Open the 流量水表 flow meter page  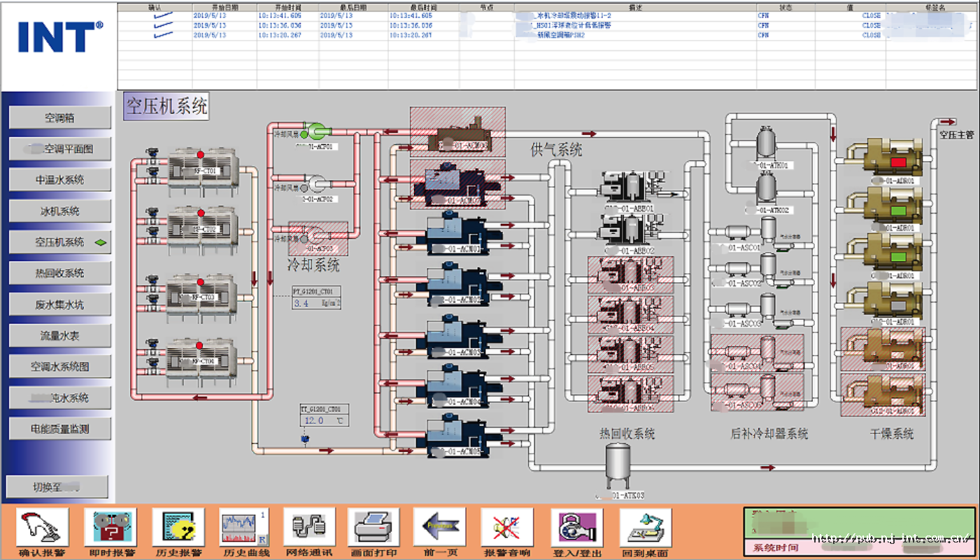pyautogui.click(x=60, y=335)
